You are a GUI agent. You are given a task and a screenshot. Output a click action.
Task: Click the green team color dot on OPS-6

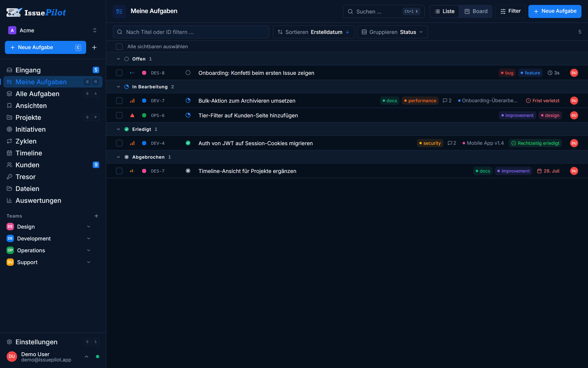(144, 115)
